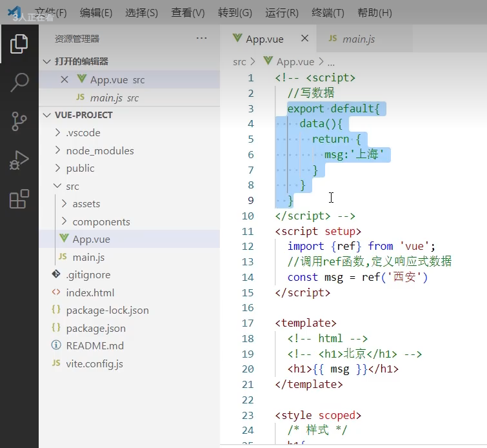Place cursor on "const msg = ref('西安')" line
The height and width of the screenshot is (448, 487).
tap(357, 277)
